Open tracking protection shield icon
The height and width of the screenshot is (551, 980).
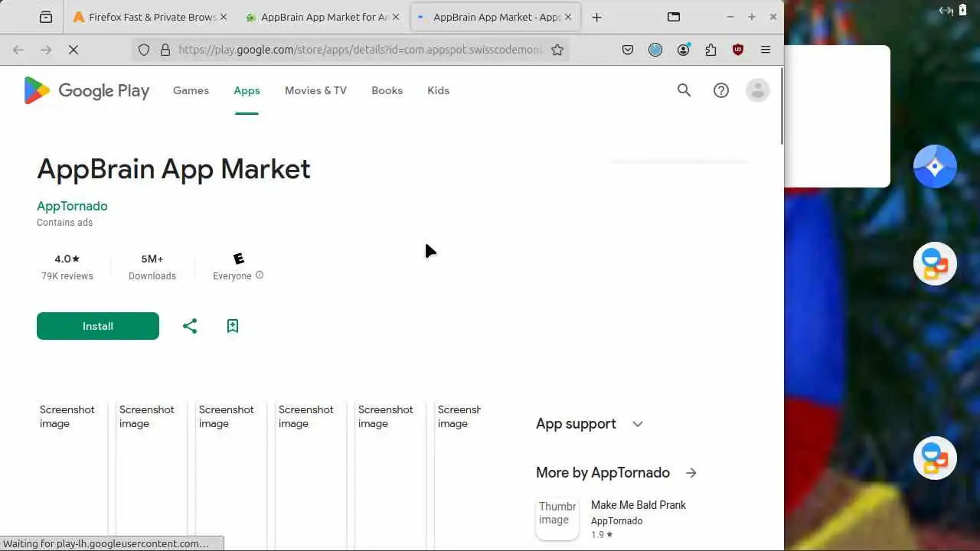point(144,50)
